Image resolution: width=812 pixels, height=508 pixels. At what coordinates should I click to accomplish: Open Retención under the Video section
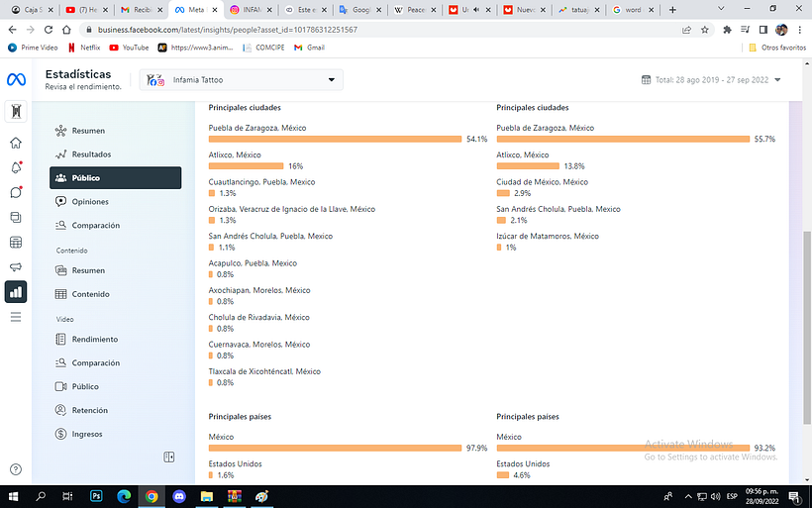pyautogui.click(x=89, y=410)
